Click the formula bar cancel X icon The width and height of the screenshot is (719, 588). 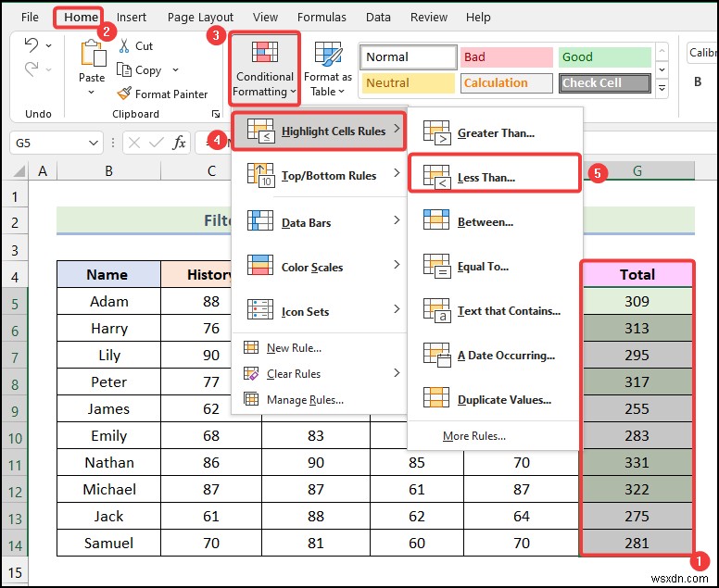pyautogui.click(x=134, y=143)
